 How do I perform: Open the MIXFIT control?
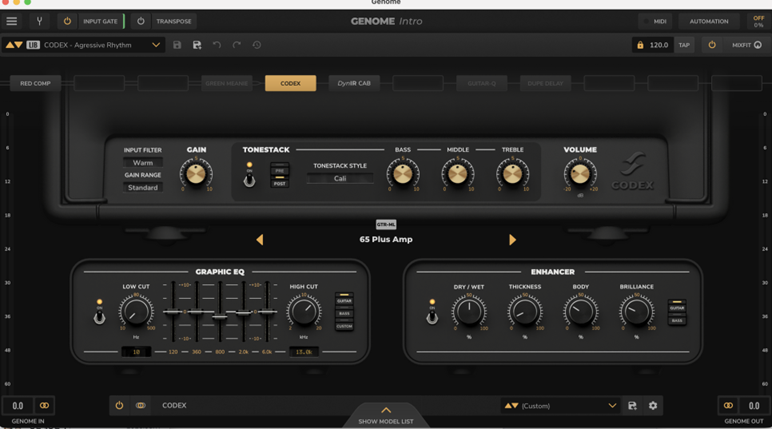746,45
